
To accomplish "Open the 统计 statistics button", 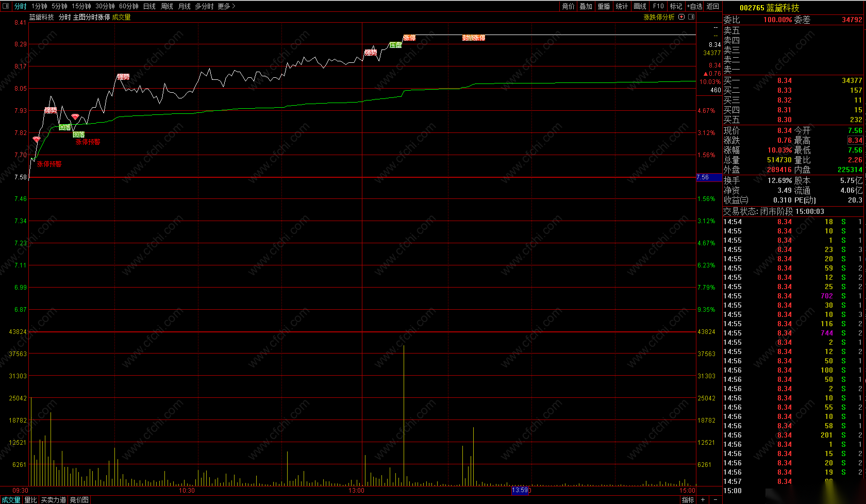I will (x=622, y=6).
